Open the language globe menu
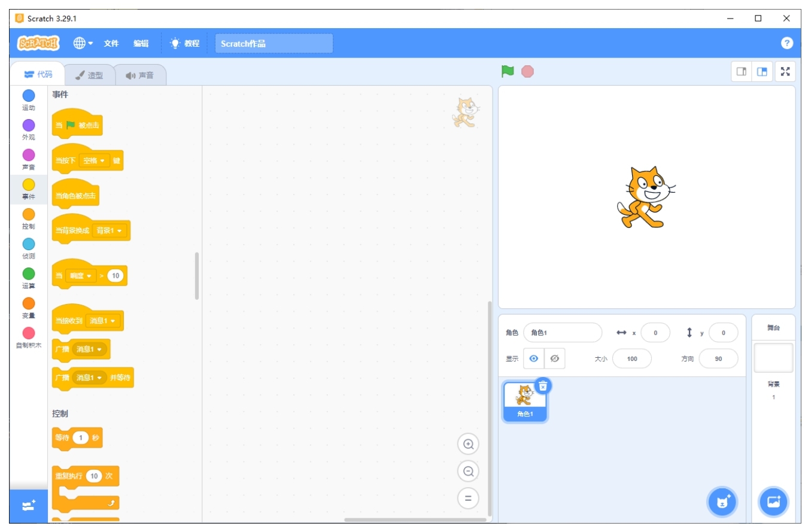Image resolution: width=811 pixels, height=532 pixels. (83, 43)
